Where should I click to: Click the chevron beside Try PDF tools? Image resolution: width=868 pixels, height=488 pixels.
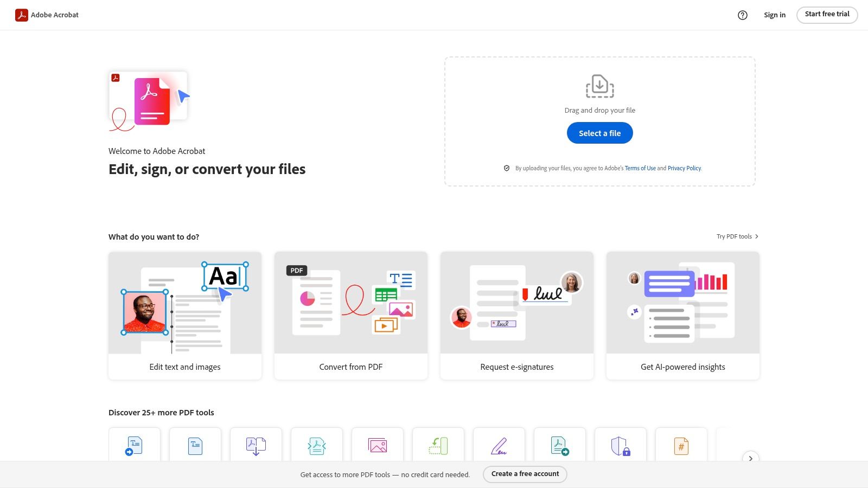click(757, 236)
